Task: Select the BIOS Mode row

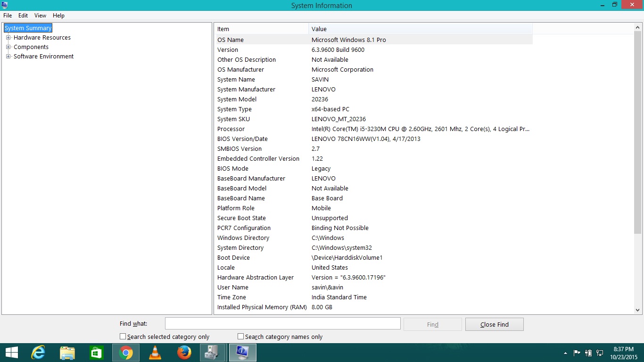Action: pos(374,168)
